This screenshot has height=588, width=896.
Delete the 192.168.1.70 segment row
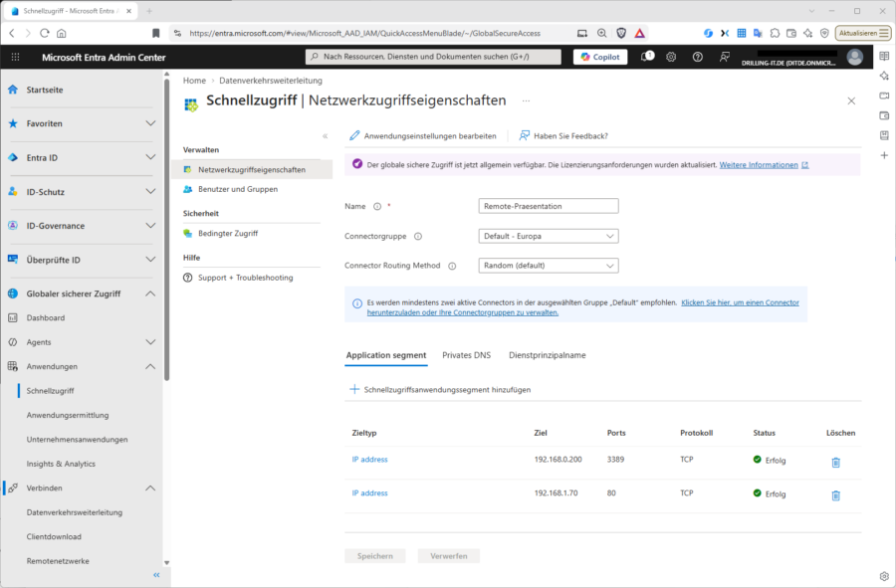coord(835,495)
